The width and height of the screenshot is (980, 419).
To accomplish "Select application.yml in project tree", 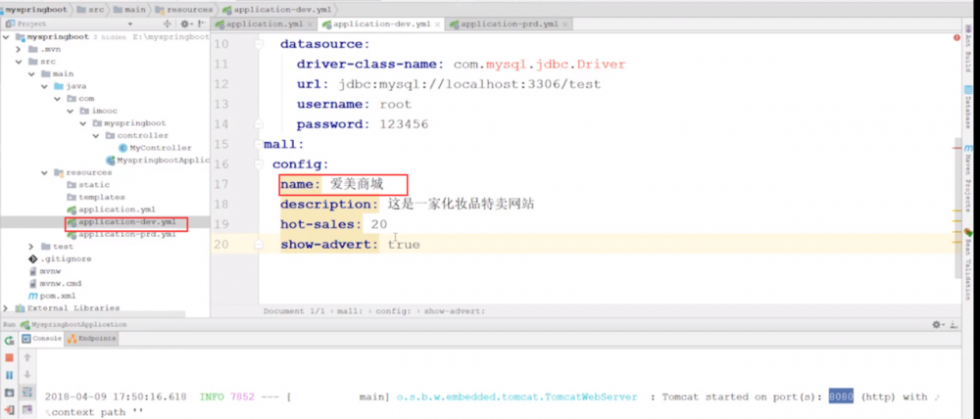I will click(x=112, y=209).
